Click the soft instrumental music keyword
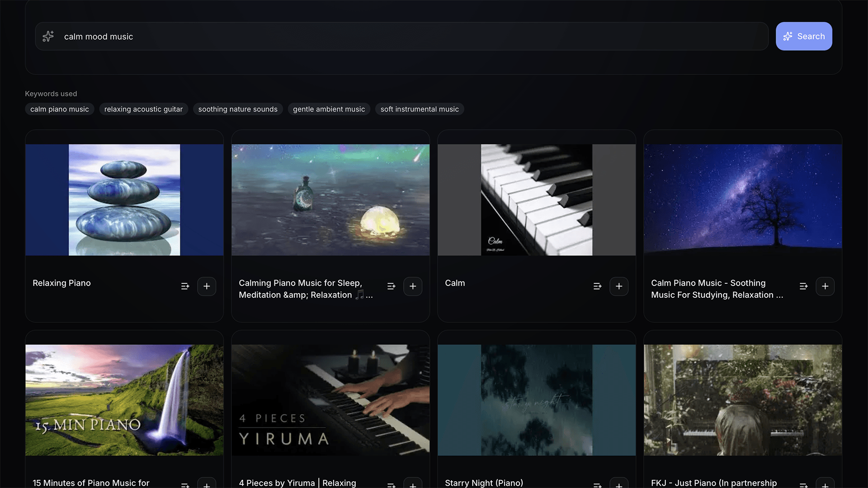The image size is (868, 488). pos(420,109)
